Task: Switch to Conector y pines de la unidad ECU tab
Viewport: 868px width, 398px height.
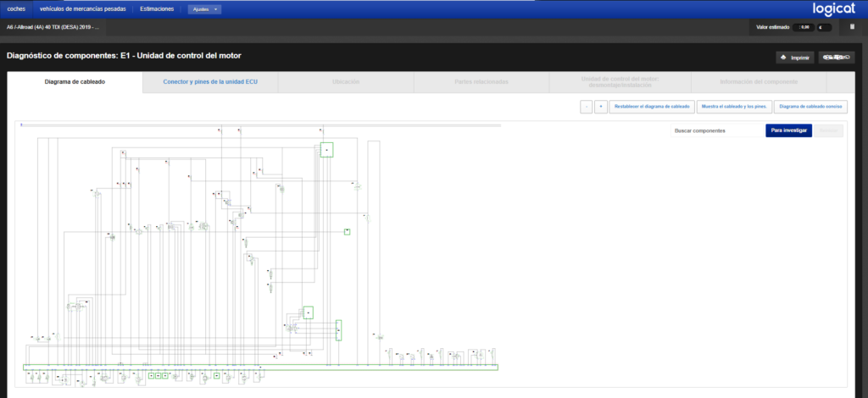Action: (210, 82)
